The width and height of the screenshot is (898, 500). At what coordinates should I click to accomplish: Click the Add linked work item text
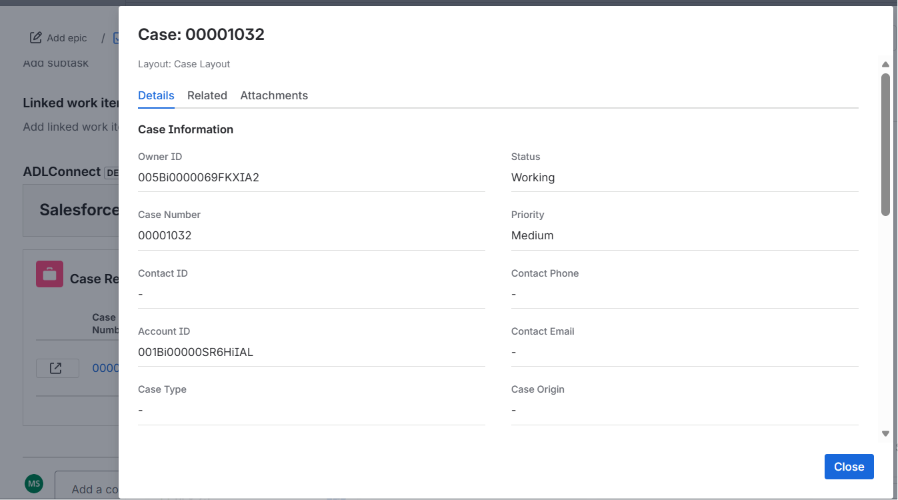click(x=70, y=127)
